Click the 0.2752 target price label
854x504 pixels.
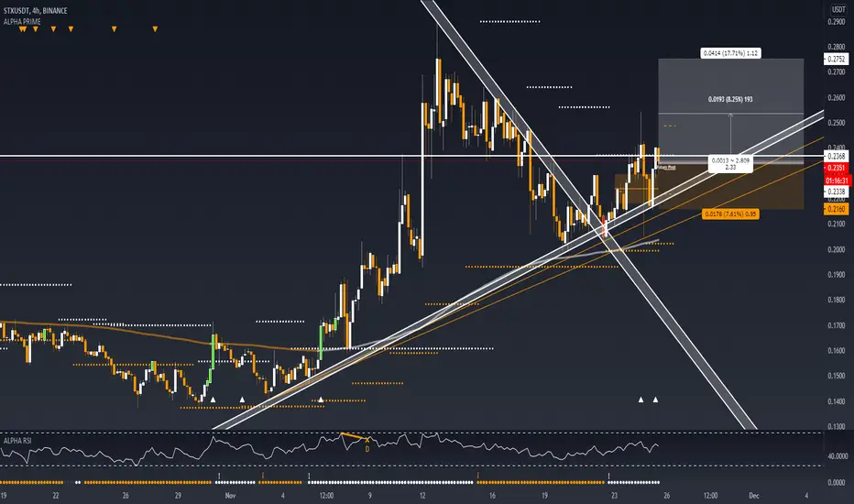[x=836, y=59]
